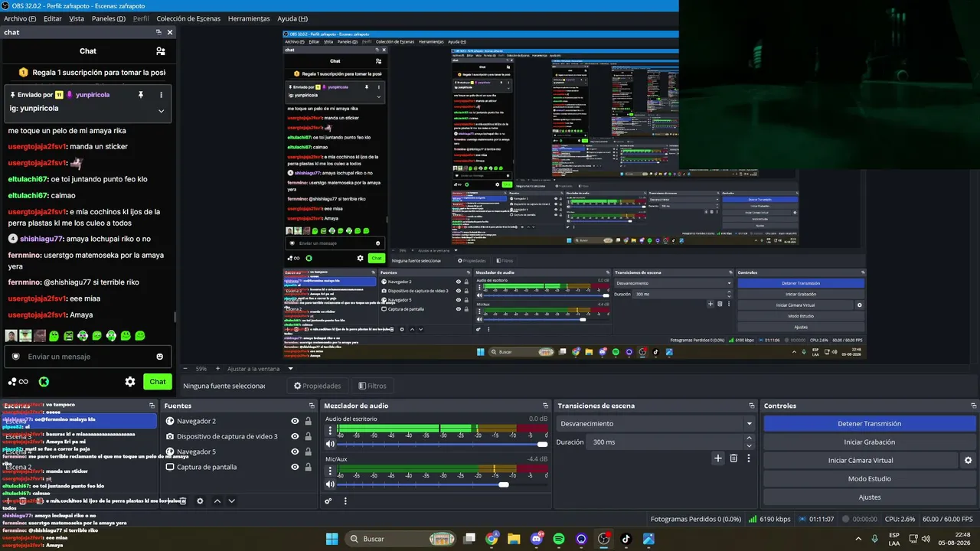Click the shield identity icon in chat input

pyautogui.click(x=15, y=357)
